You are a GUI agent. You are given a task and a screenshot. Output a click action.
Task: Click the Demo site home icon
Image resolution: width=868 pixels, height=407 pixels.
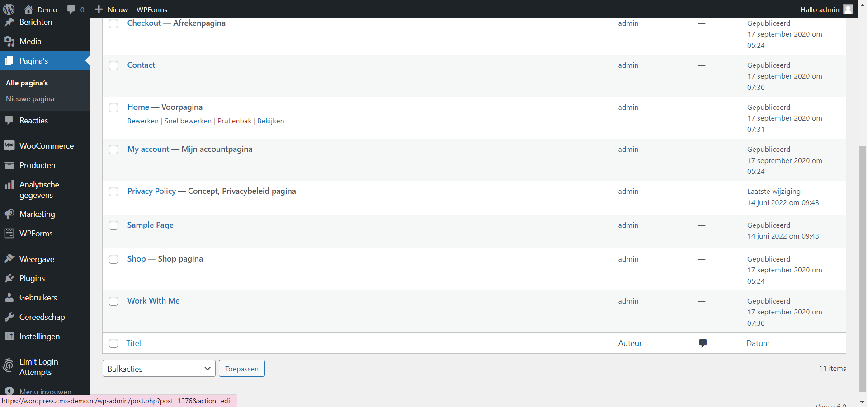pos(28,9)
